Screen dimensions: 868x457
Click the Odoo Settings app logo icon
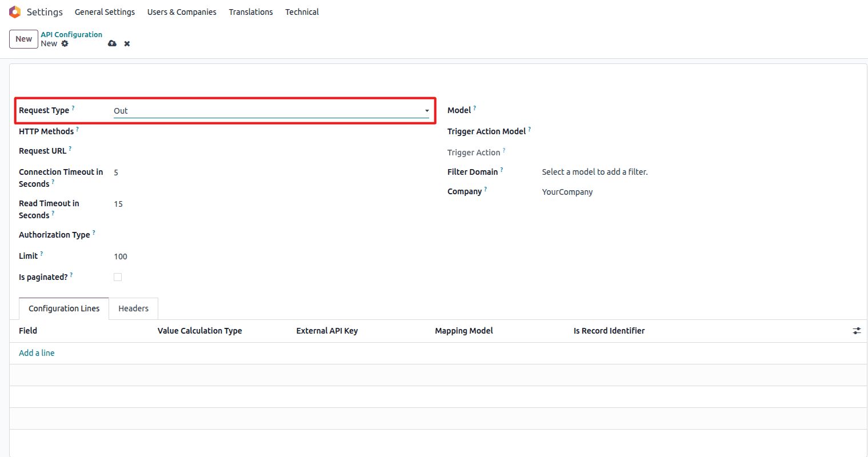[x=15, y=12]
